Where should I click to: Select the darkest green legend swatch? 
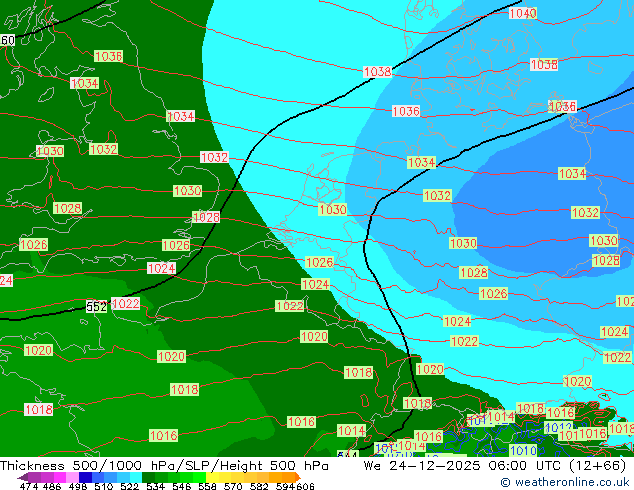click(148, 477)
